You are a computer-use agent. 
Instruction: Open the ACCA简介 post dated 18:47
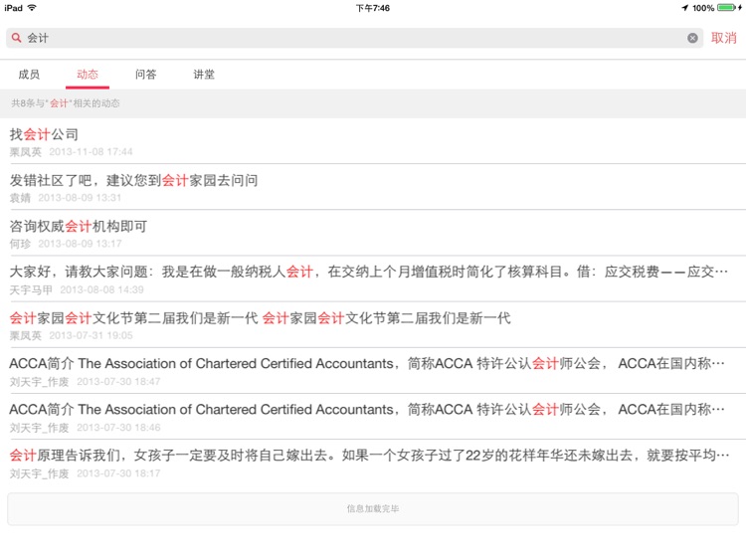coord(373,371)
